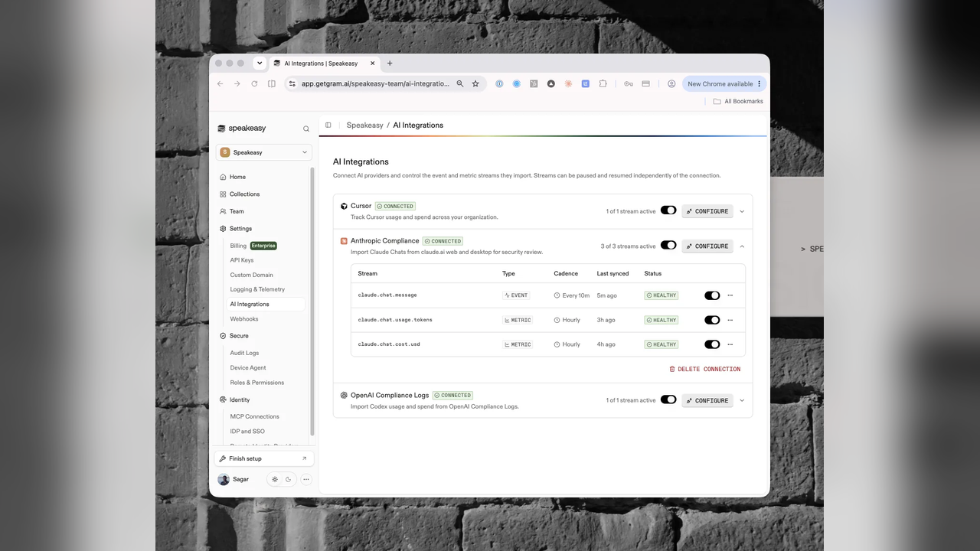The image size is (980, 551).
Task: Open the Chrome Extensions puzzle icon
Action: coord(603,83)
